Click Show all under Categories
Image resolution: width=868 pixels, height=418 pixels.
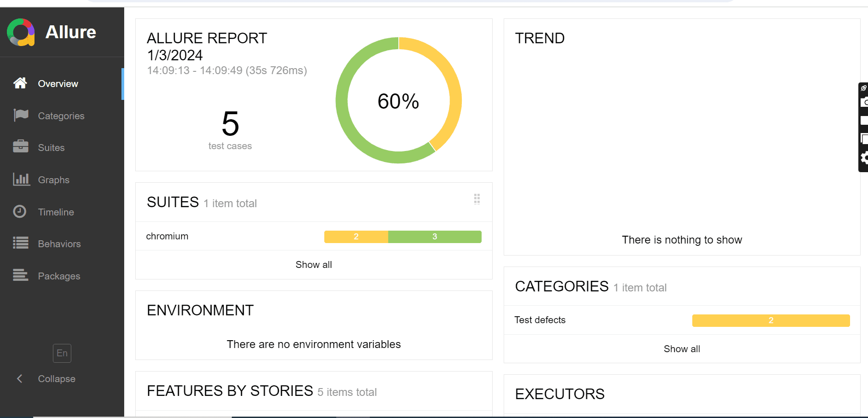tap(682, 349)
